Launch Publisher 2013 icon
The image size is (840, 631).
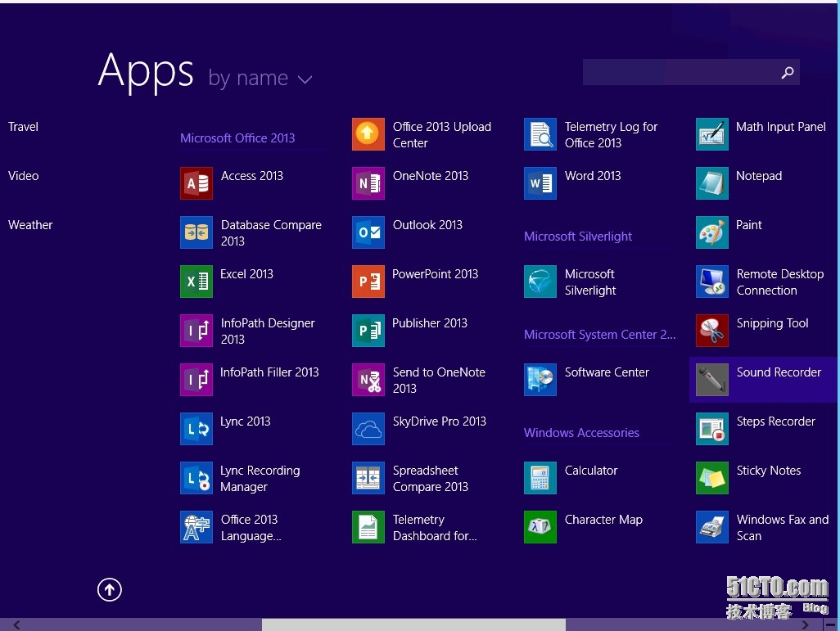tap(368, 331)
